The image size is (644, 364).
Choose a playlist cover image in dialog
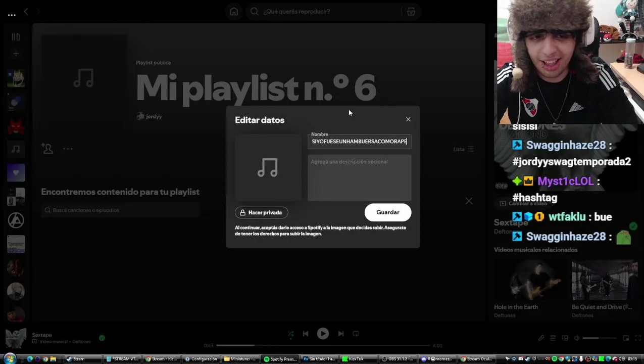coord(268,167)
